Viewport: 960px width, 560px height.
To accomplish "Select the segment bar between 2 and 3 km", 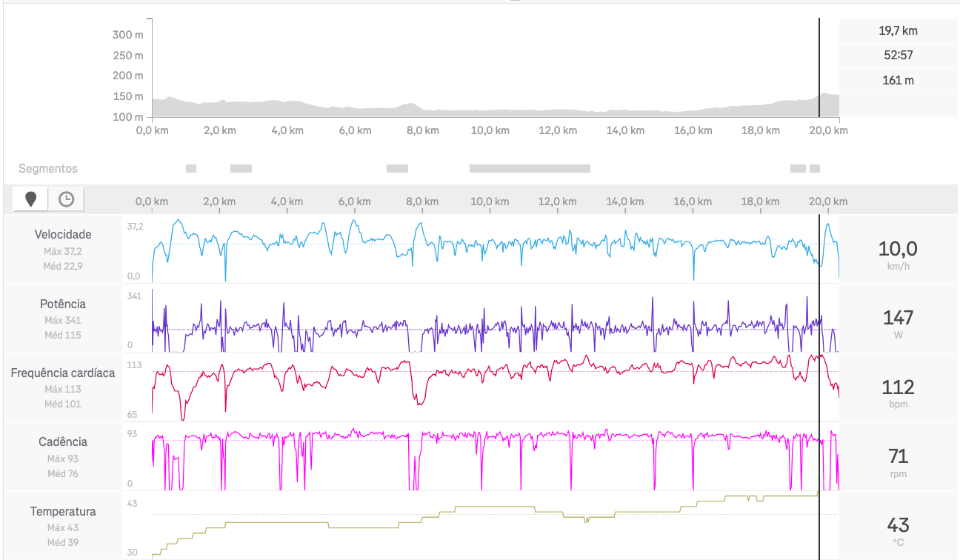I will point(241,169).
